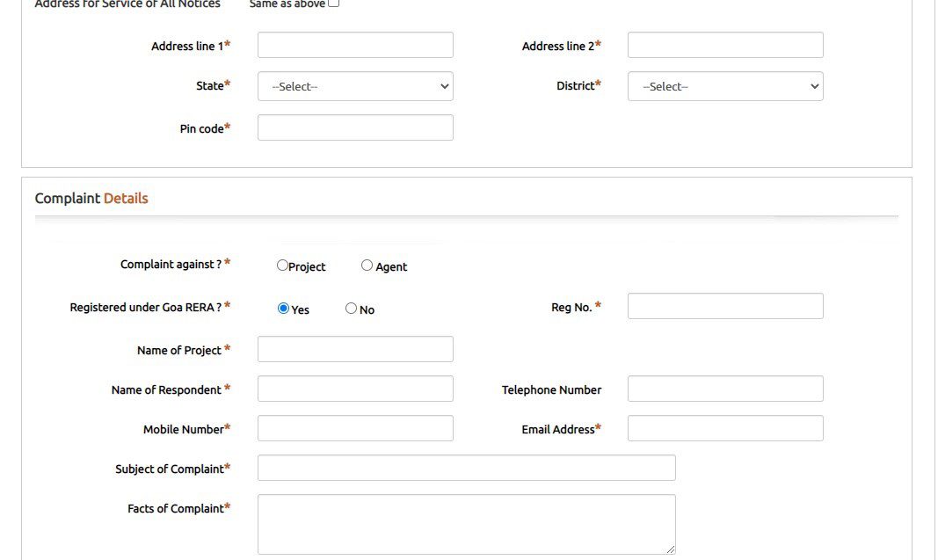938x560 pixels.
Task: Expand the District dropdown
Action: tap(725, 86)
